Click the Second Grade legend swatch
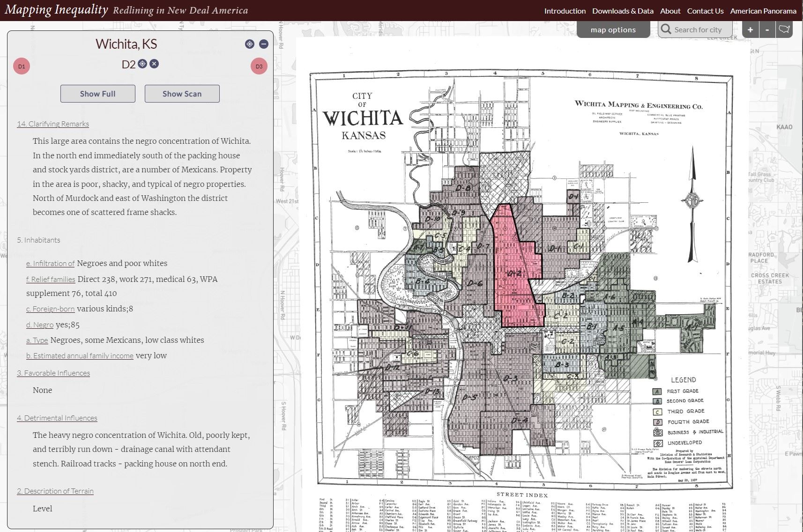Image resolution: width=803 pixels, height=532 pixels. (657, 401)
